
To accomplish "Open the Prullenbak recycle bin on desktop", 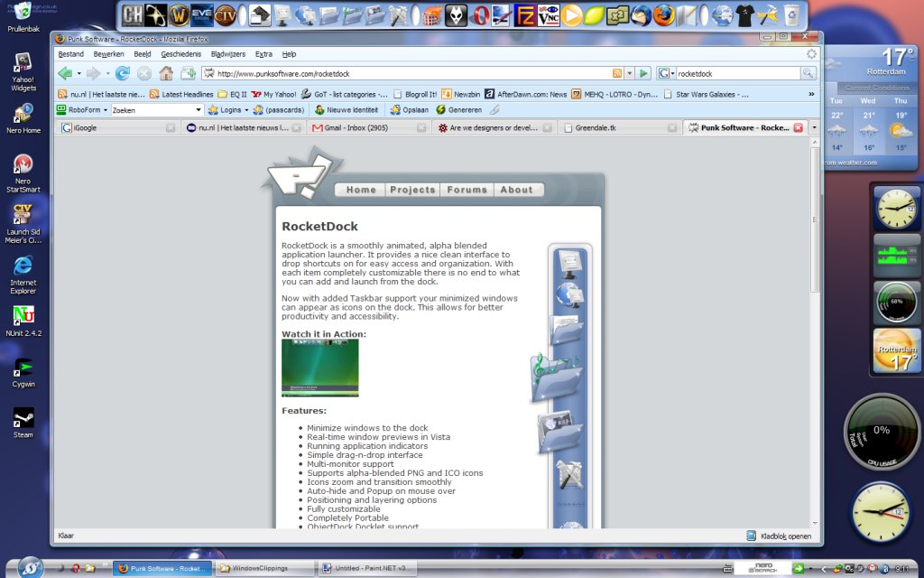I will pyautogui.click(x=23, y=16).
